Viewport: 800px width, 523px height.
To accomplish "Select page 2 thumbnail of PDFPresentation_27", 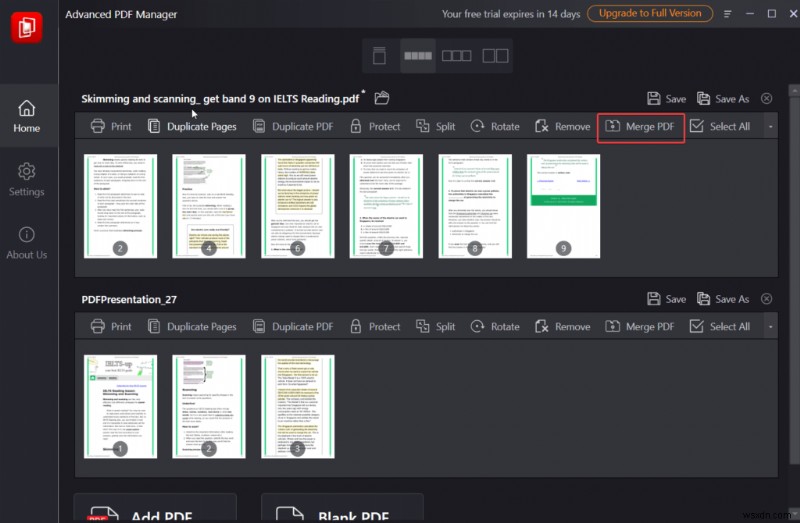I will click(x=209, y=407).
